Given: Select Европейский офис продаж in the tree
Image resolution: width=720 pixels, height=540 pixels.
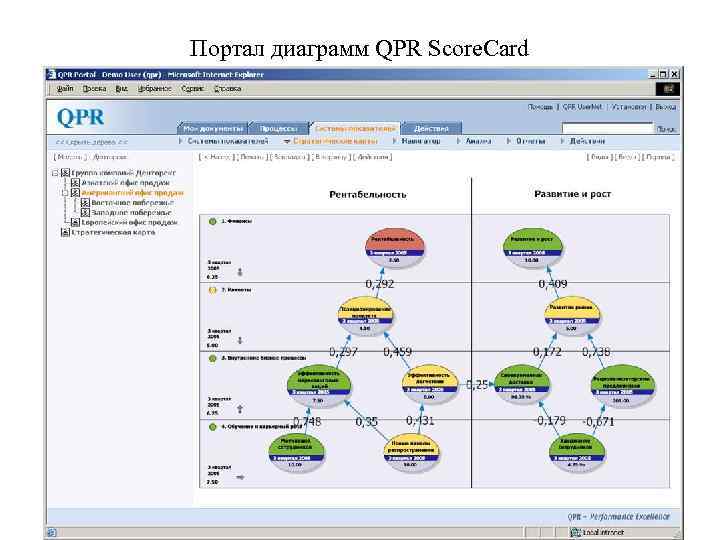Looking at the screenshot, I should [x=129, y=222].
